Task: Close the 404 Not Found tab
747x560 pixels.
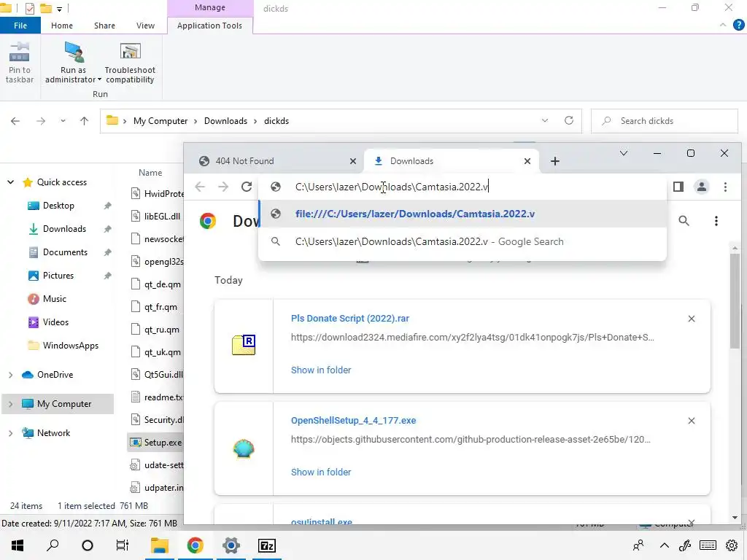Action: coord(353,161)
